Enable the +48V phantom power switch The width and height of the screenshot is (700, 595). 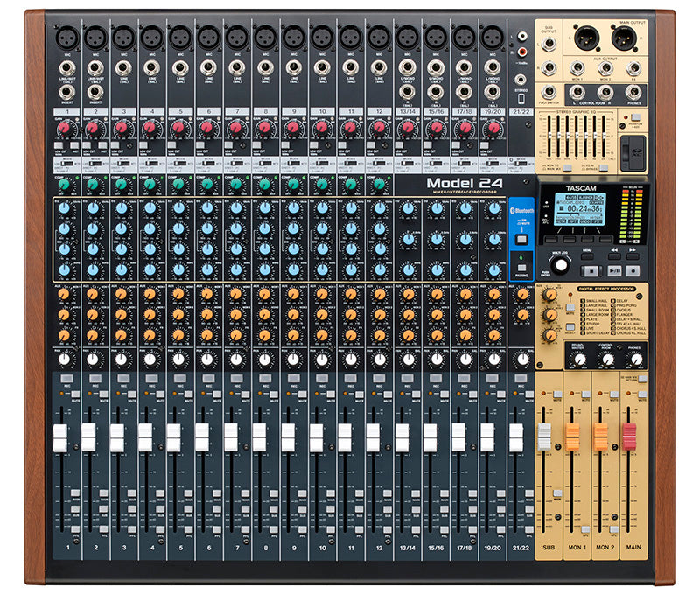635,117
